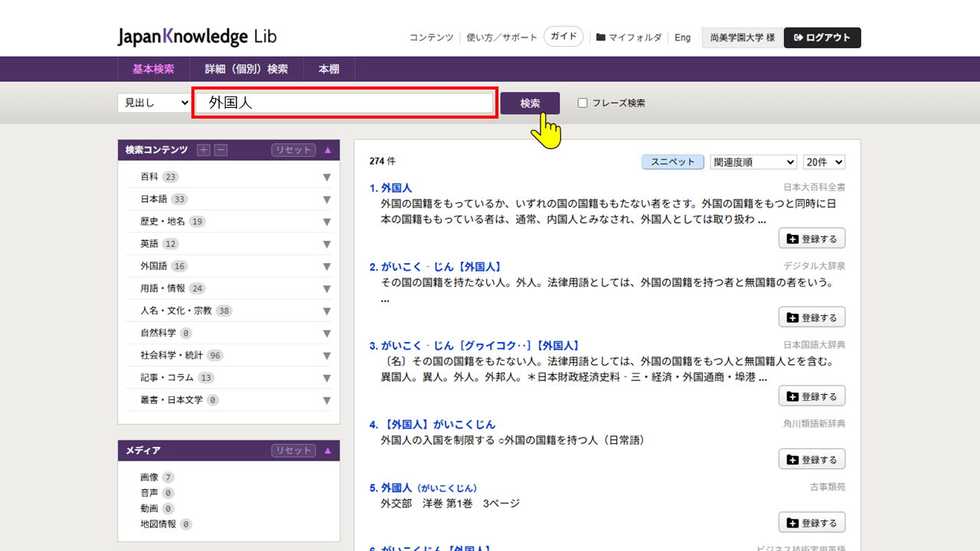Click the 検索 button
The image size is (980, 551).
coord(530,103)
